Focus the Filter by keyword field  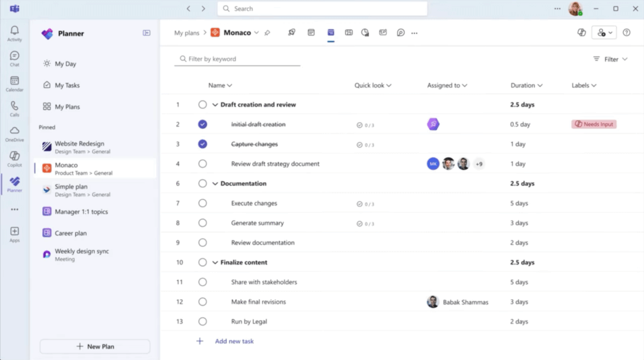[x=237, y=58]
